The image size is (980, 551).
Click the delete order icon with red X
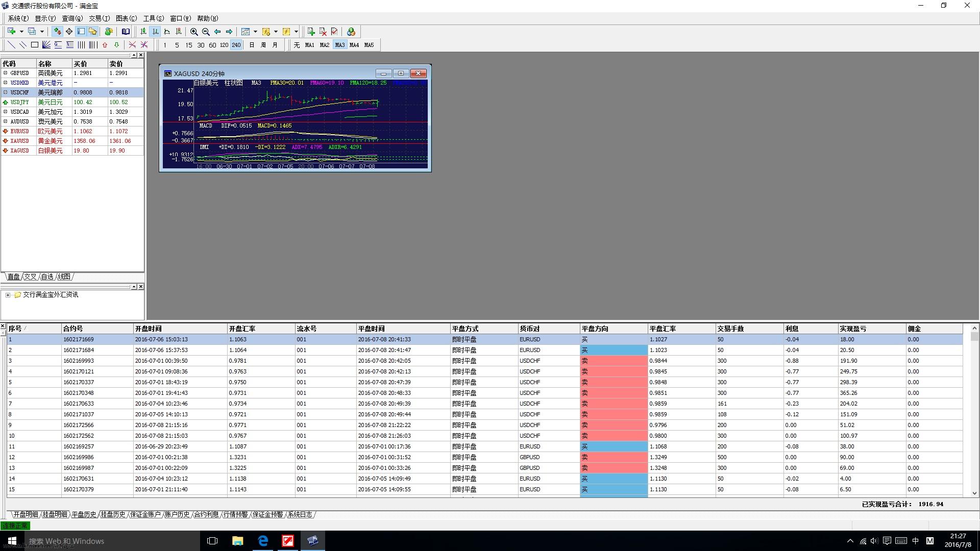[323, 32]
